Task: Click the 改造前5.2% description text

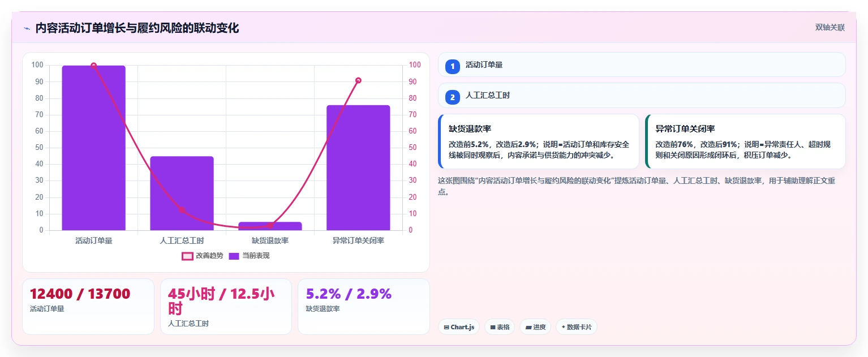Action: (x=539, y=150)
